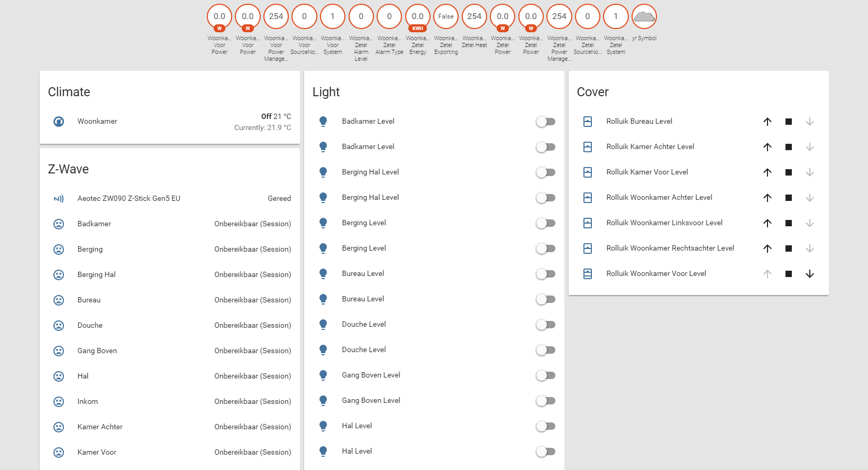The image size is (868, 470).
Task: Click the Rolluik Woonkamer Rechtsachter Level label
Action: pos(670,248)
